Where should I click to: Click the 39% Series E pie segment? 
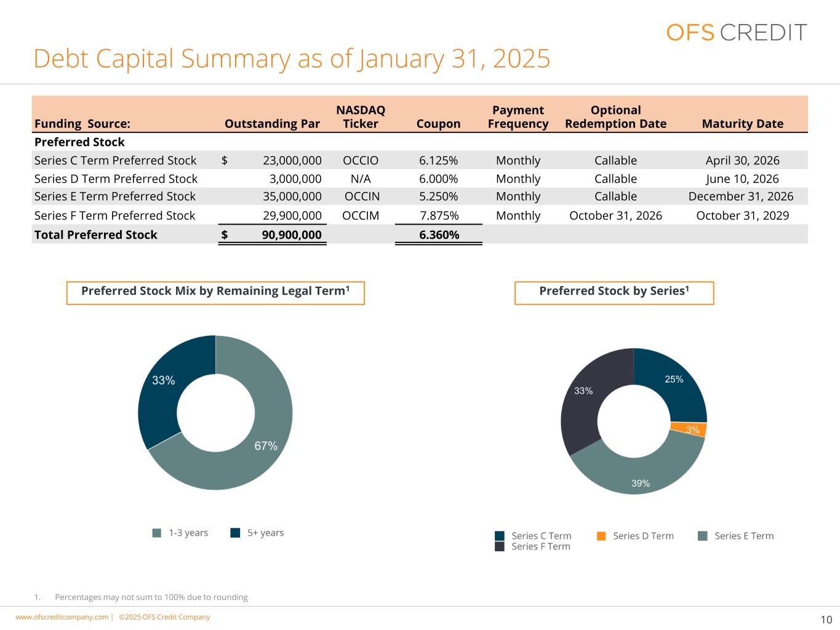click(640, 475)
